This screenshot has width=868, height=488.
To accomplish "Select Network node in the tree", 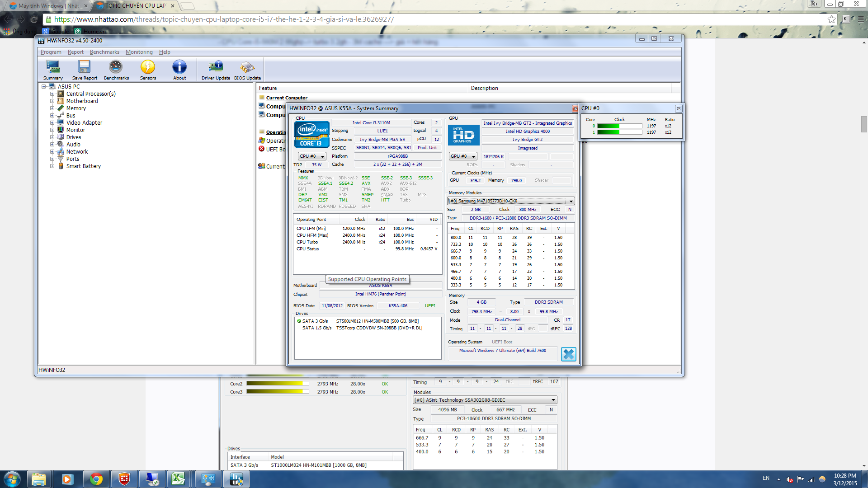I will point(77,152).
